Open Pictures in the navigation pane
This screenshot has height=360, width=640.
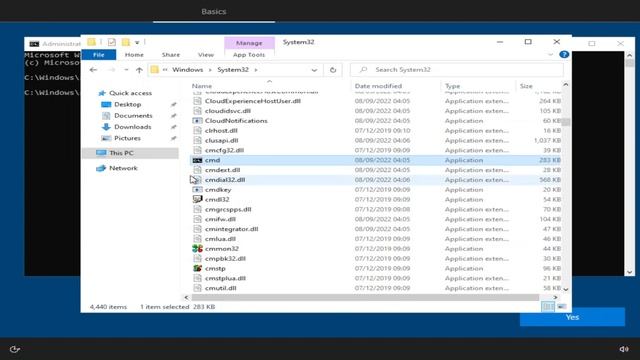point(127,138)
